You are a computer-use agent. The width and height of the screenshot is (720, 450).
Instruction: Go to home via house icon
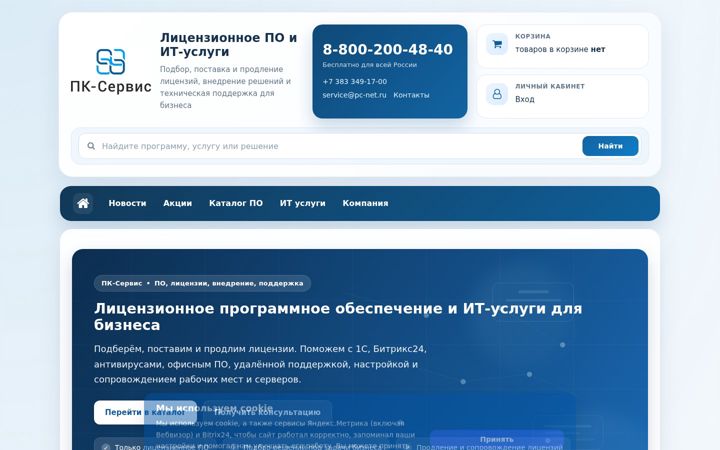click(x=83, y=203)
